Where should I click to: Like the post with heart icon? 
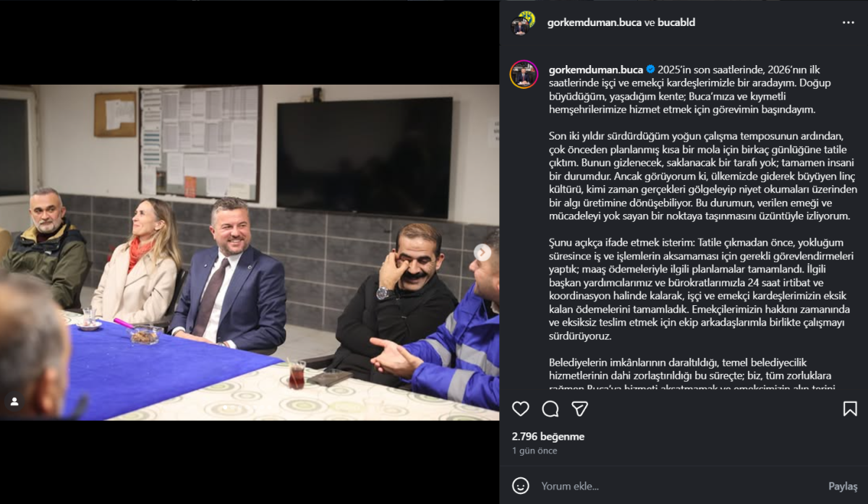521,409
